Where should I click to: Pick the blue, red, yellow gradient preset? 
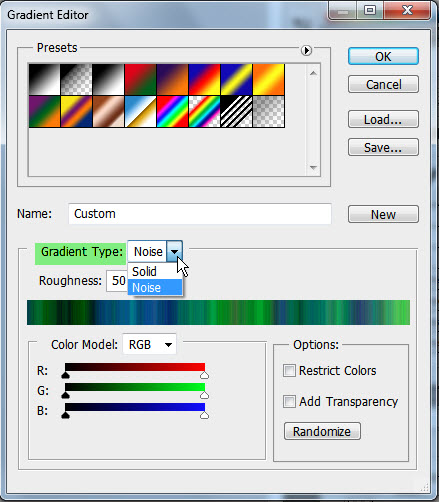(204, 80)
